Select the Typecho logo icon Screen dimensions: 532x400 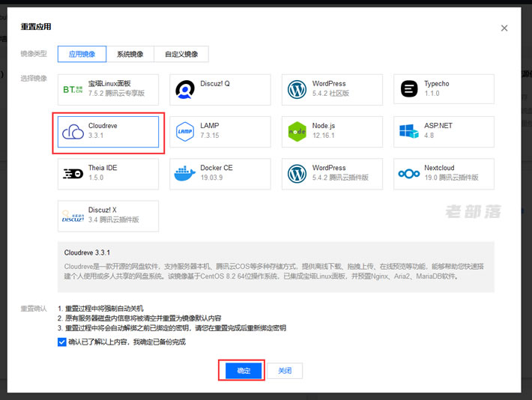(x=409, y=89)
